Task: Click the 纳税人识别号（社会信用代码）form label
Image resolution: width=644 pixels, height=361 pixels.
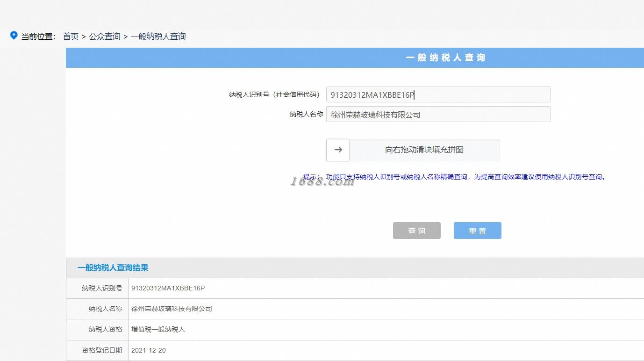Action: (x=276, y=94)
